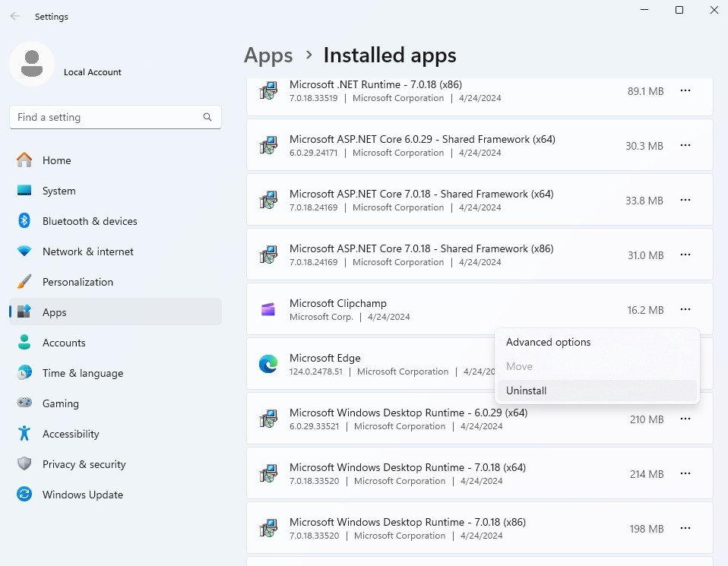728x566 pixels.
Task: Open more options for .NET Runtime 7.0.18 (x86)
Action: (685, 90)
